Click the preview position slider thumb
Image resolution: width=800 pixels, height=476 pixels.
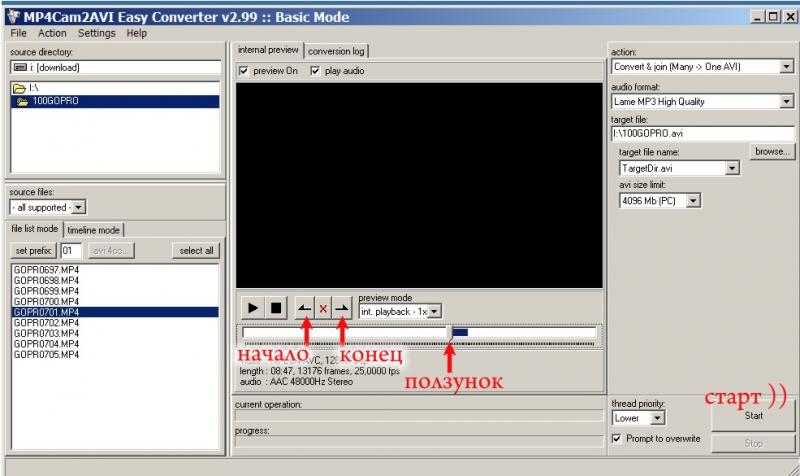[x=449, y=334]
